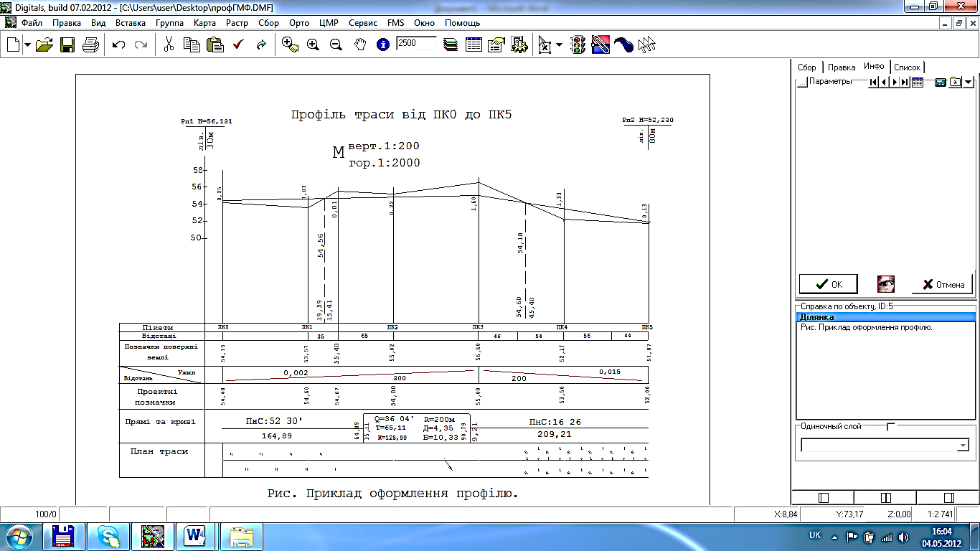Click the Cut scissors icon

coord(169,44)
